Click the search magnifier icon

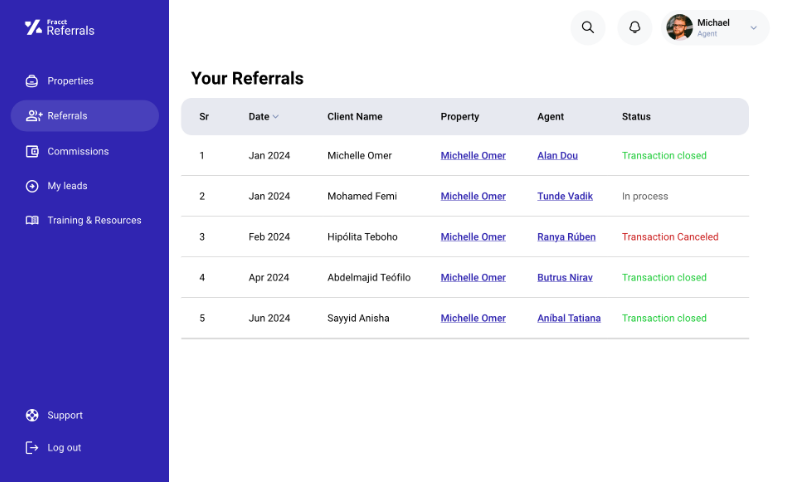point(588,27)
